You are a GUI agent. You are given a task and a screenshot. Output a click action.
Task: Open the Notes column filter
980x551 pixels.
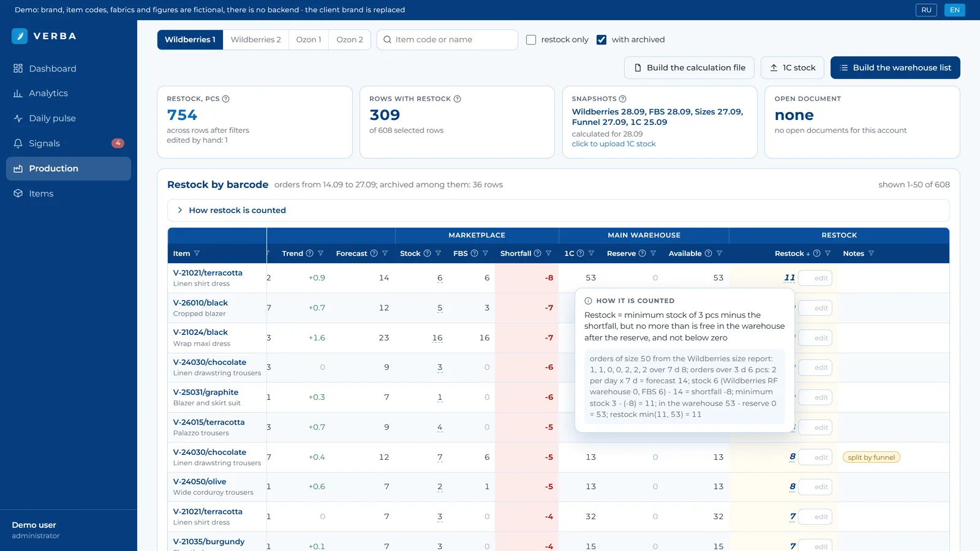pyautogui.click(x=871, y=253)
